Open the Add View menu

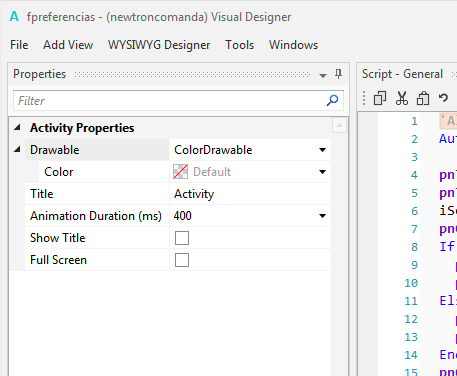[68, 45]
